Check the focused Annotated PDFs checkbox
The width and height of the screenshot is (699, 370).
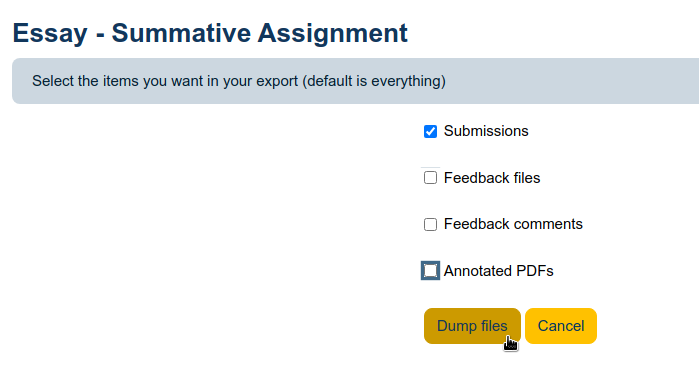point(430,271)
